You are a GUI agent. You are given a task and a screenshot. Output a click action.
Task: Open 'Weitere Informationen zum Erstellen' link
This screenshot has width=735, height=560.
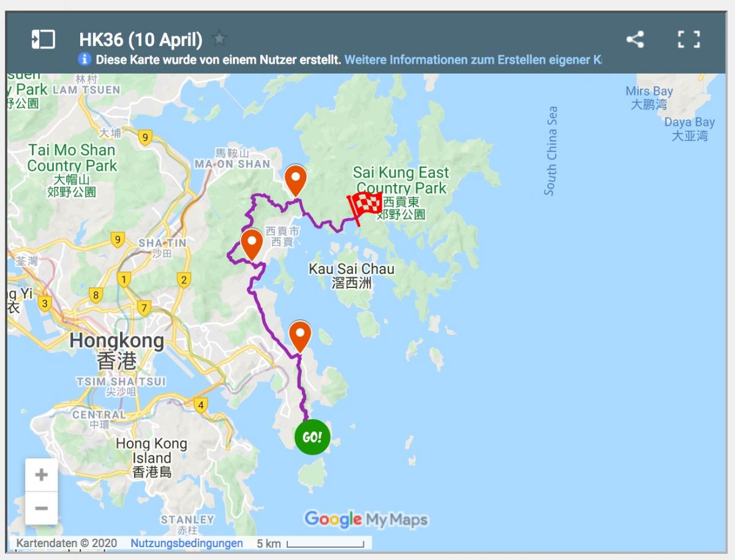tap(473, 60)
